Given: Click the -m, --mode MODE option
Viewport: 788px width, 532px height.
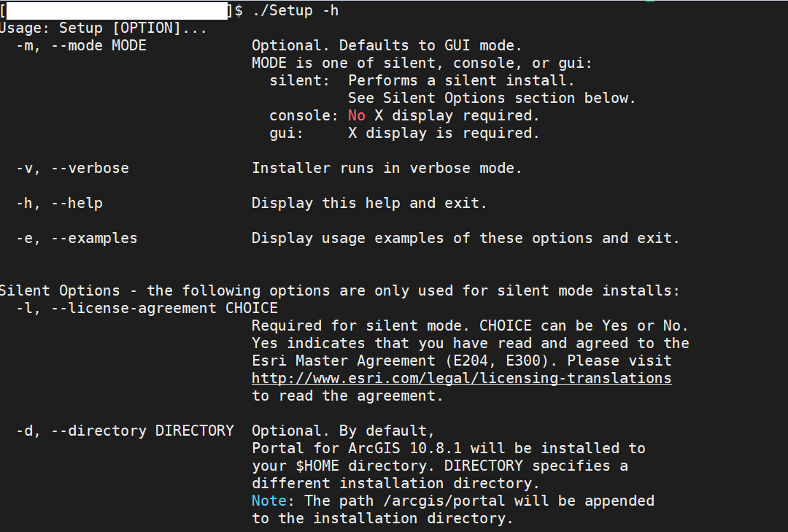Looking at the screenshot, I should [81, 46].
